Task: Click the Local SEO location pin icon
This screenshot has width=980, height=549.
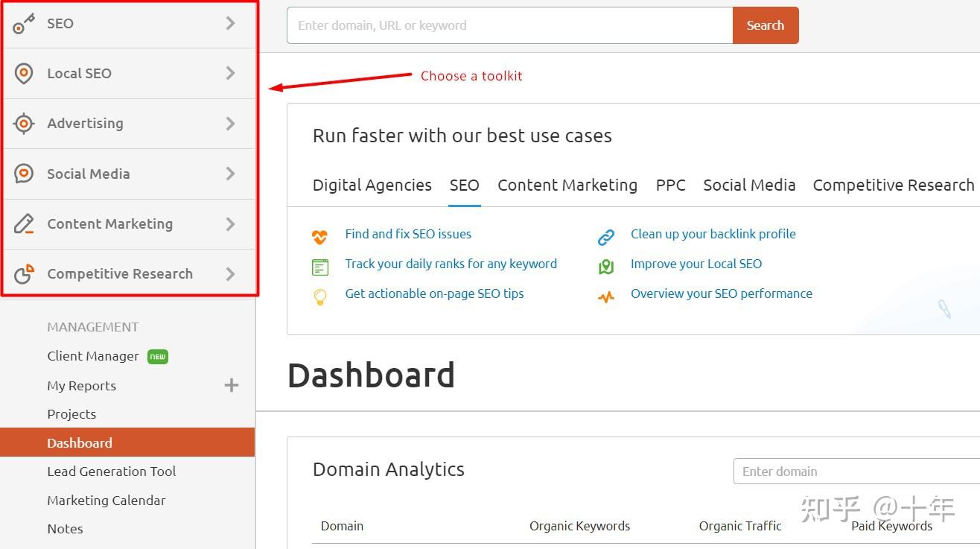Action: pyautogui.click(x=23, y=73)
